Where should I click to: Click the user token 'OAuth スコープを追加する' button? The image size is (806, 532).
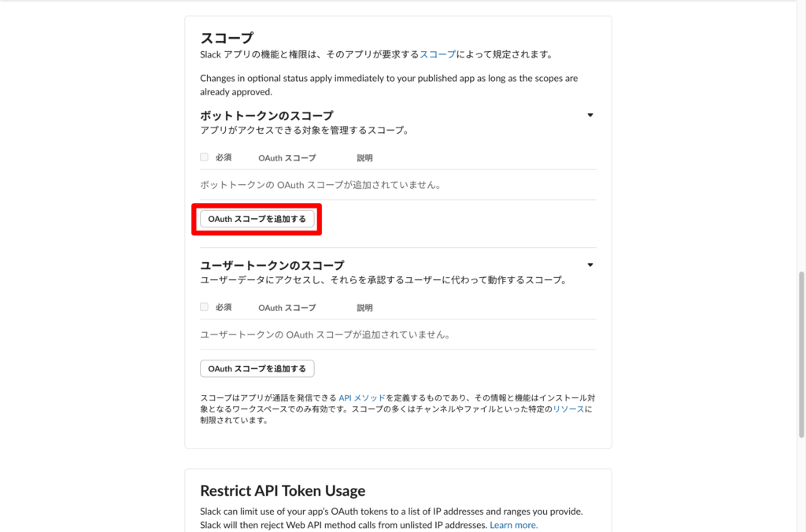[257, 368]
